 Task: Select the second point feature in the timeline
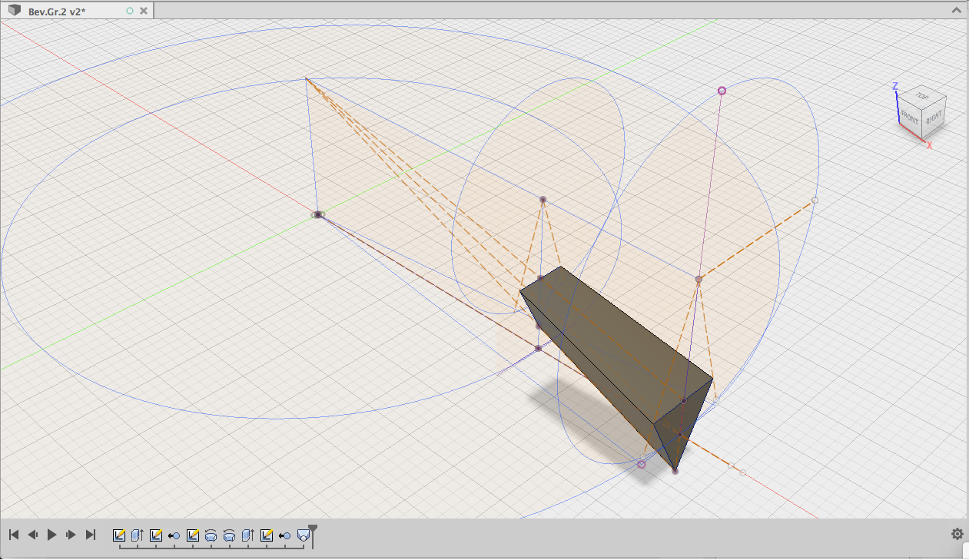[285, 535]
